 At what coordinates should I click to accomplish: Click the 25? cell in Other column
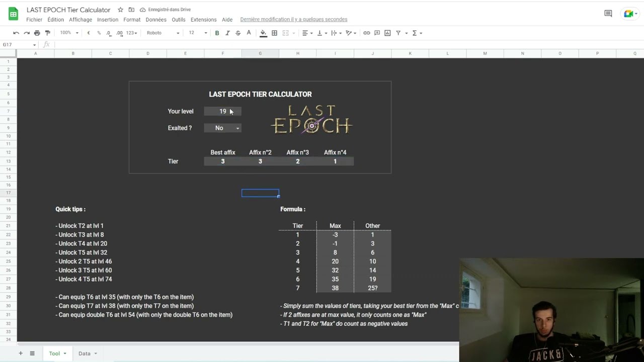[x=372, y=288]
